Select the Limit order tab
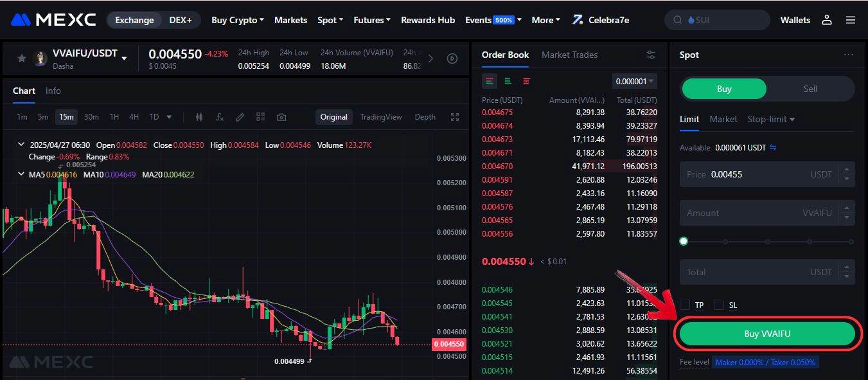868x380 pixels. coord(689,119)
